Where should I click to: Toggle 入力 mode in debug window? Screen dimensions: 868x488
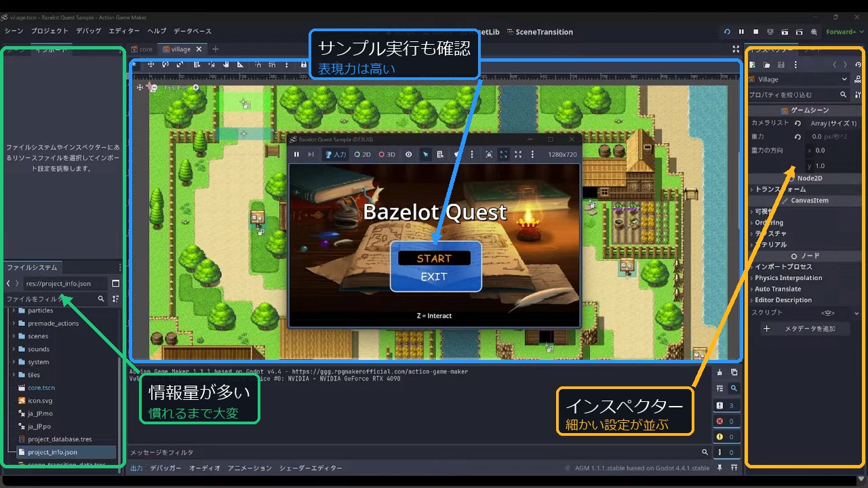click(x=336, y=155)
